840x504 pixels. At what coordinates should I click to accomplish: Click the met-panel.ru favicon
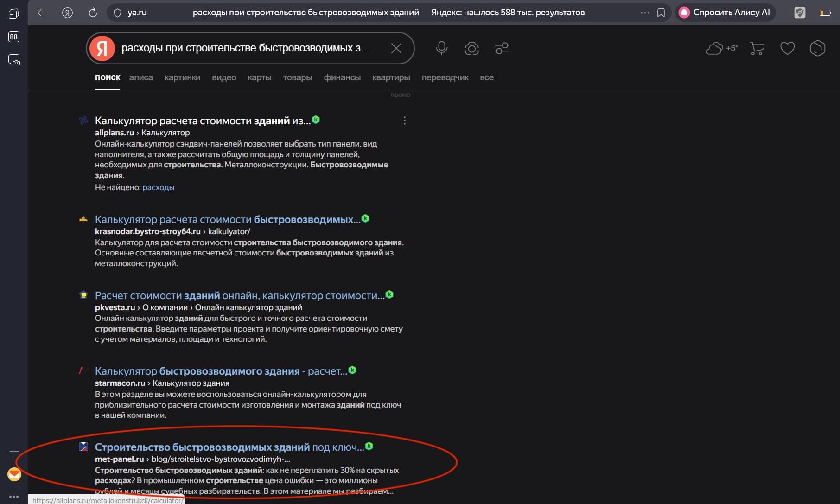tap(83, 447)
